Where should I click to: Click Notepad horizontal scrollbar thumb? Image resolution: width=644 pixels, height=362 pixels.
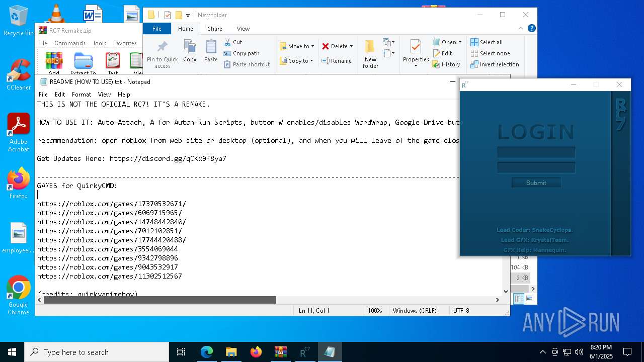160,300
